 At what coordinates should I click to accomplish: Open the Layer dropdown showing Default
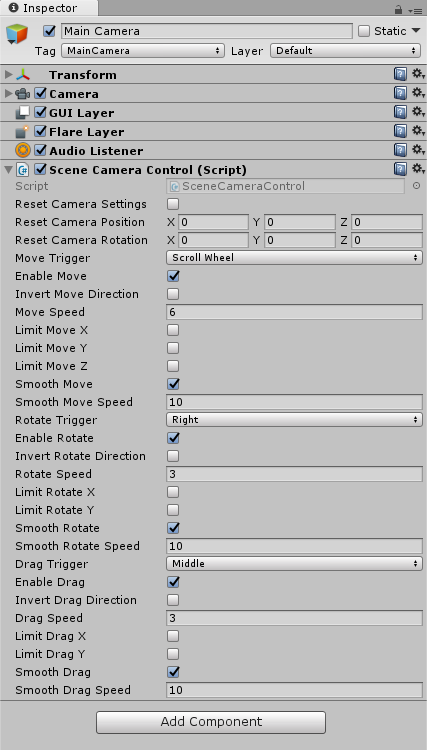pyautogui.click(x=345, y=51)
